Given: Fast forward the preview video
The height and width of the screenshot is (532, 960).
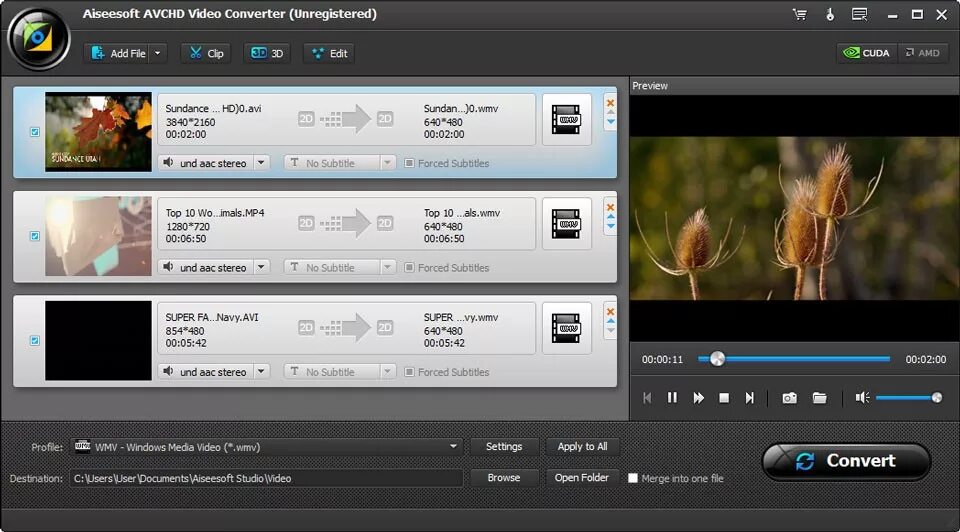Looking at the screenshot, I should 699,398.
